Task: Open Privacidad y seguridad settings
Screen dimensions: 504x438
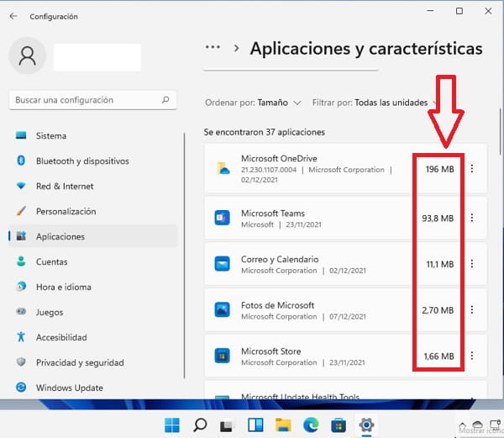Action: point(93,362)
